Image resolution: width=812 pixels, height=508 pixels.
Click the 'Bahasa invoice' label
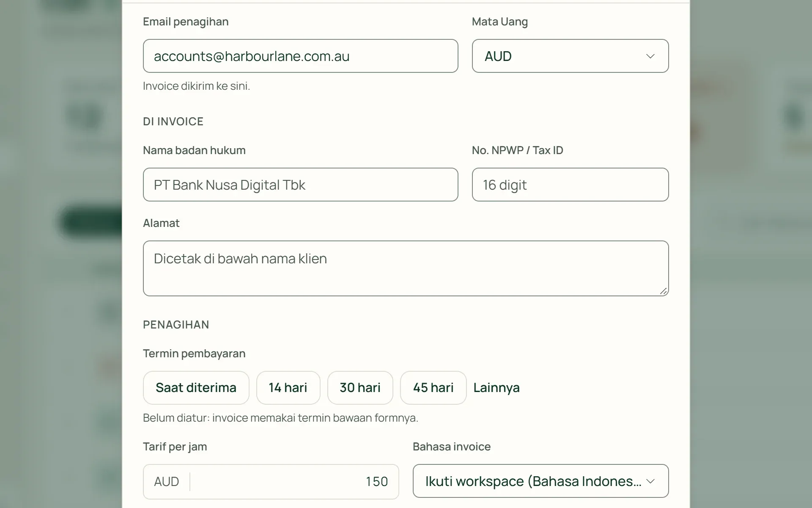(x=452, y=447)
